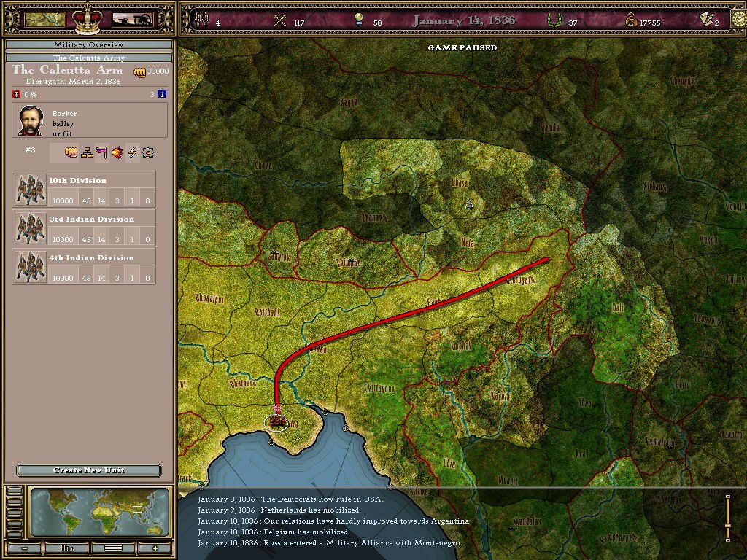
Task: Open the map view thumbnail button
Action: pyautogui.click(x=45, y=20)
